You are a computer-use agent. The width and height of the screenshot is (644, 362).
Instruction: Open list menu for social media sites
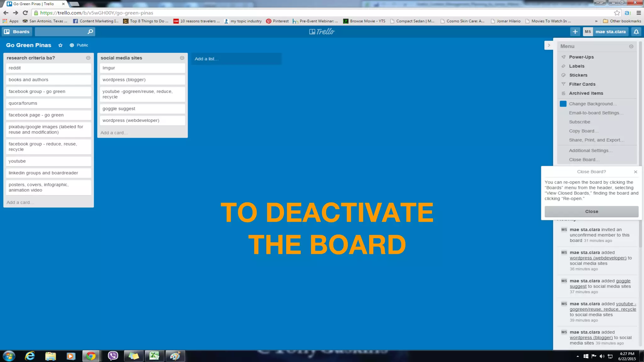(182, 58)
